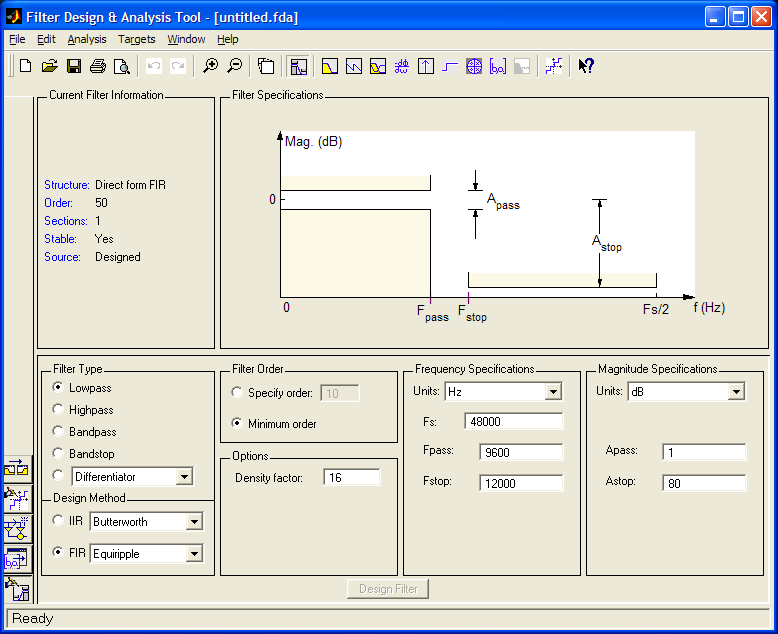Activate the What's This help pointer
The image size is (778, 634).
point(586,66)
